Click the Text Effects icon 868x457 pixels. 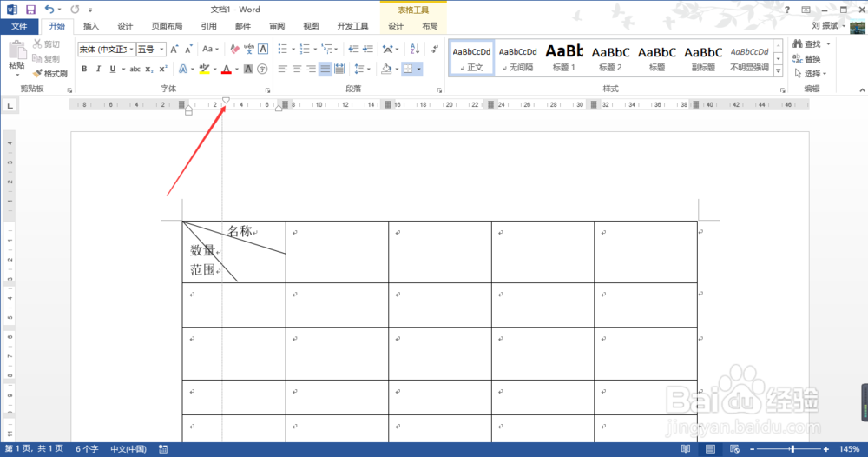(182, 70)
